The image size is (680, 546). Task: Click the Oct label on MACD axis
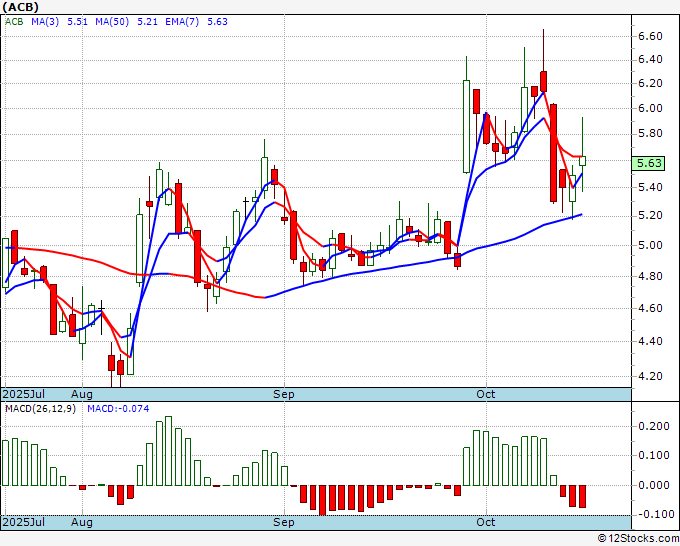[x=485, y=522]
